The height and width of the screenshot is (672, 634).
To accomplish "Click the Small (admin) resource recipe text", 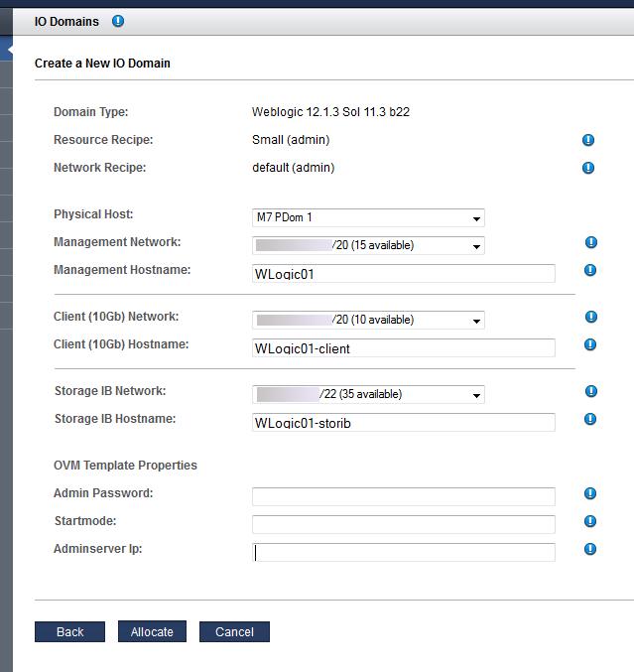I will pyautogui.click(x=291, y=140).
